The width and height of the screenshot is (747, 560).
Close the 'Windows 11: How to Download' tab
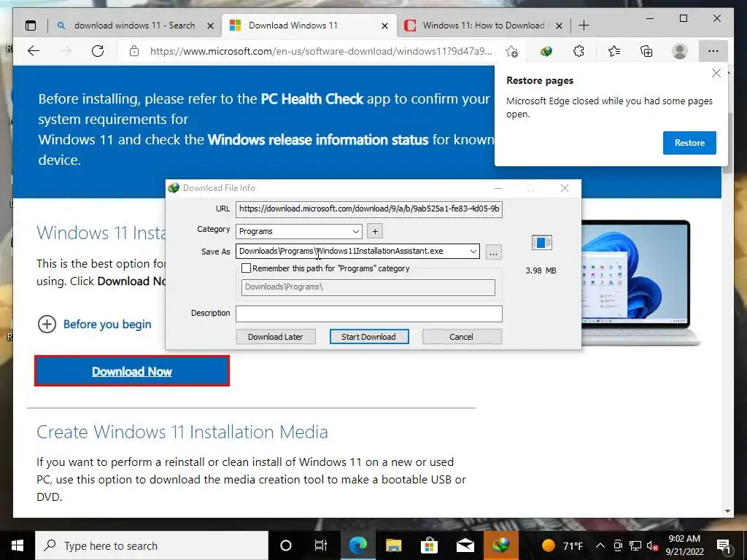(560, 26)
